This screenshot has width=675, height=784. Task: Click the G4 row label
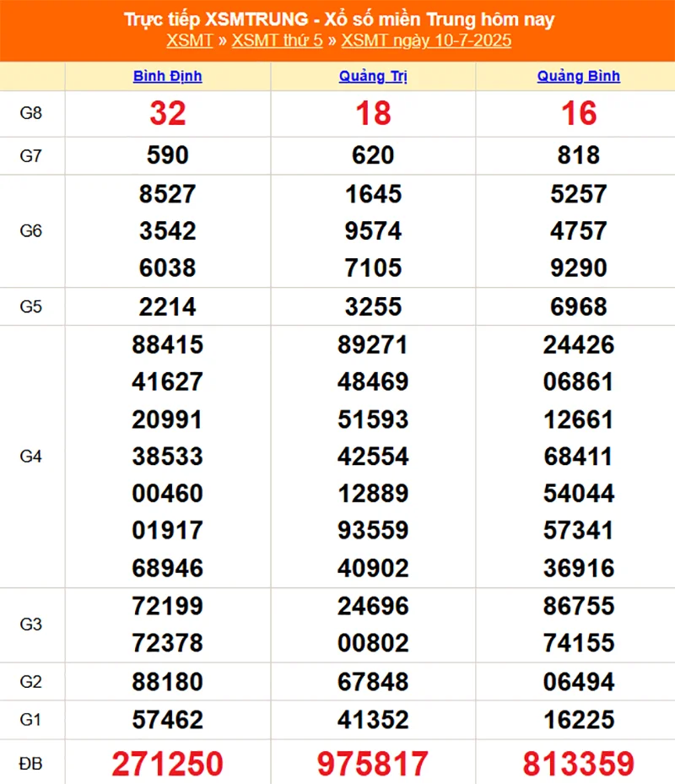point(31,457)
